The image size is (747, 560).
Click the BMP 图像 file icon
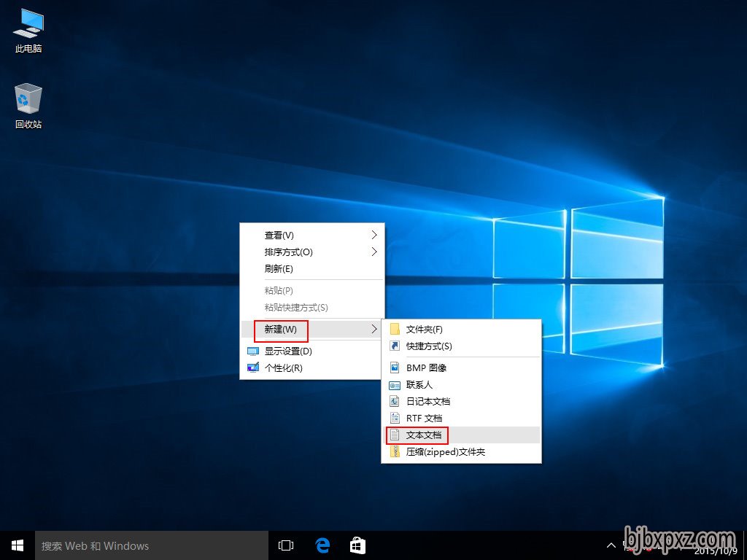(395, 367)
